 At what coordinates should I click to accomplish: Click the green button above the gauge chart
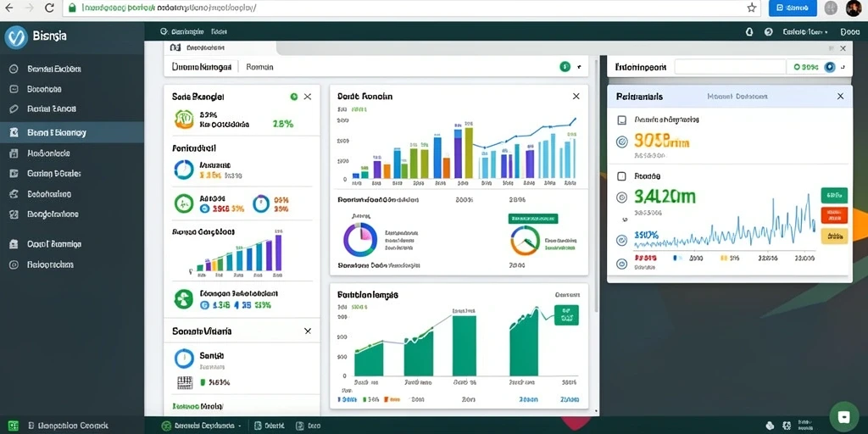(532, 219)
